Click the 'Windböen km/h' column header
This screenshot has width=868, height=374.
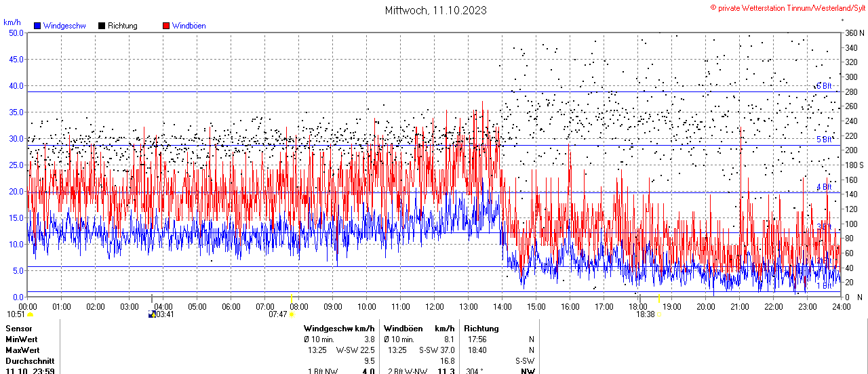tap(419, 329)
